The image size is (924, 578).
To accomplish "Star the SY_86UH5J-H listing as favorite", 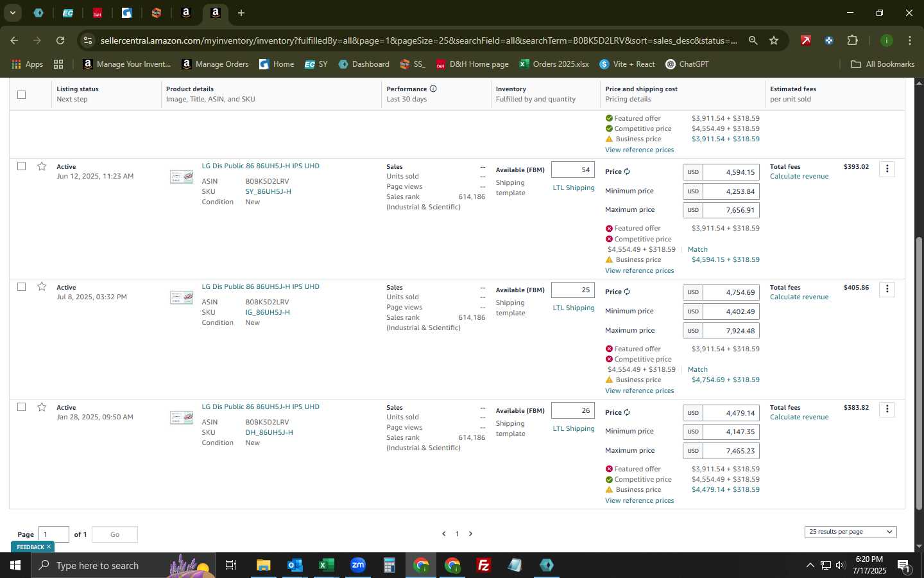I will 42,166.
